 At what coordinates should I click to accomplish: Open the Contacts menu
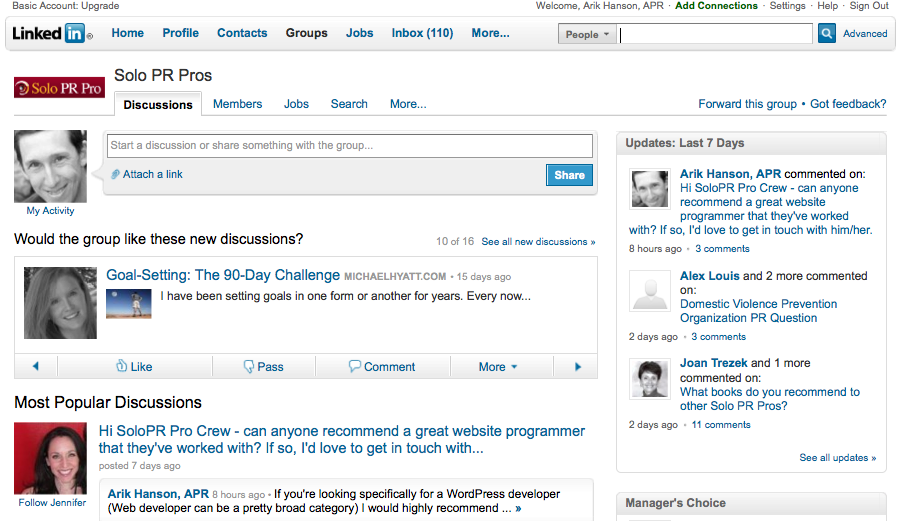click(x=242, y=33)
